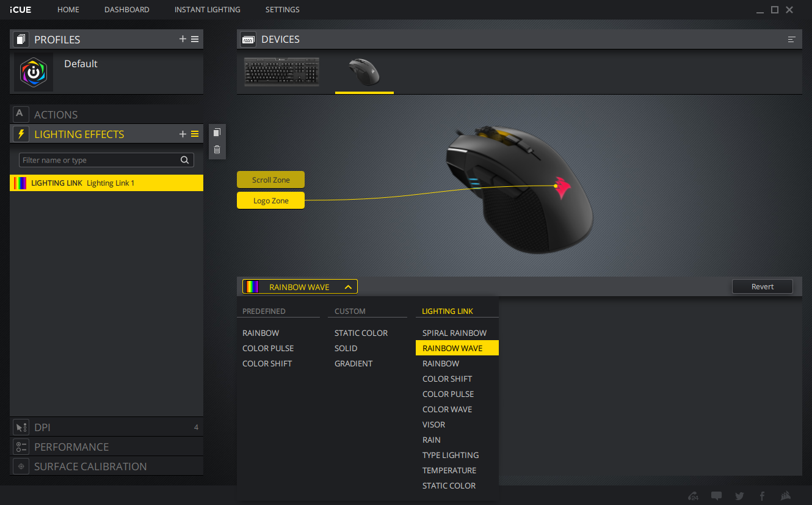812x505 pixels.
Task: Expand the Surface Calibration section
Action: [x=107, y=466]
